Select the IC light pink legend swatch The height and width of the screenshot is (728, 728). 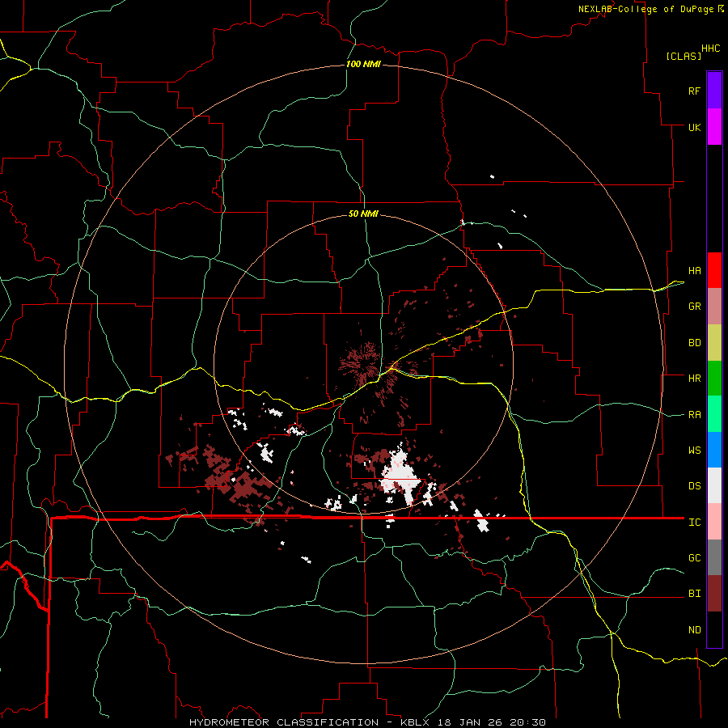[x=714, y=522]
